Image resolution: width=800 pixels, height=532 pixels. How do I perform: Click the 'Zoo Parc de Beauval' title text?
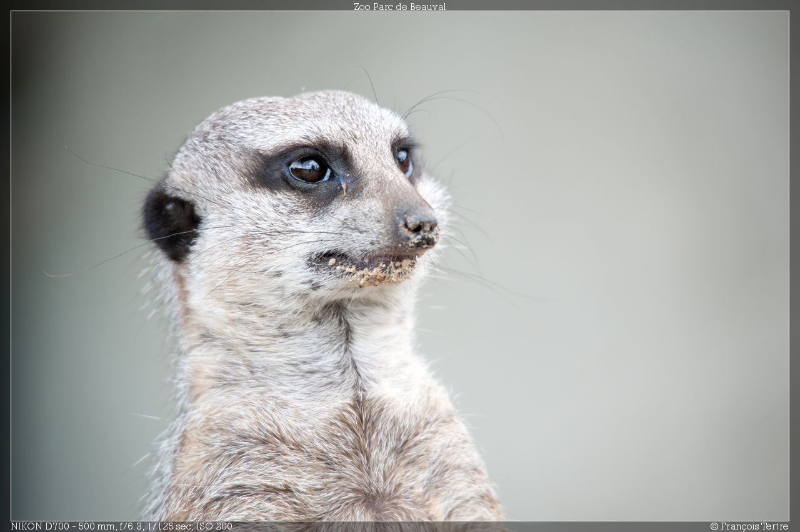click(x=399, y=6)
